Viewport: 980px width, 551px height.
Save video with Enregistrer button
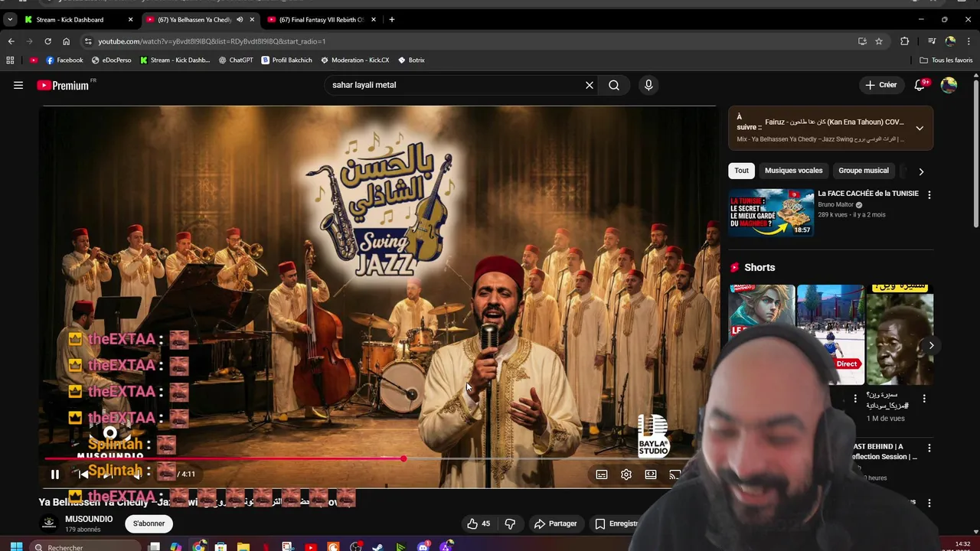tap(617, 523)
